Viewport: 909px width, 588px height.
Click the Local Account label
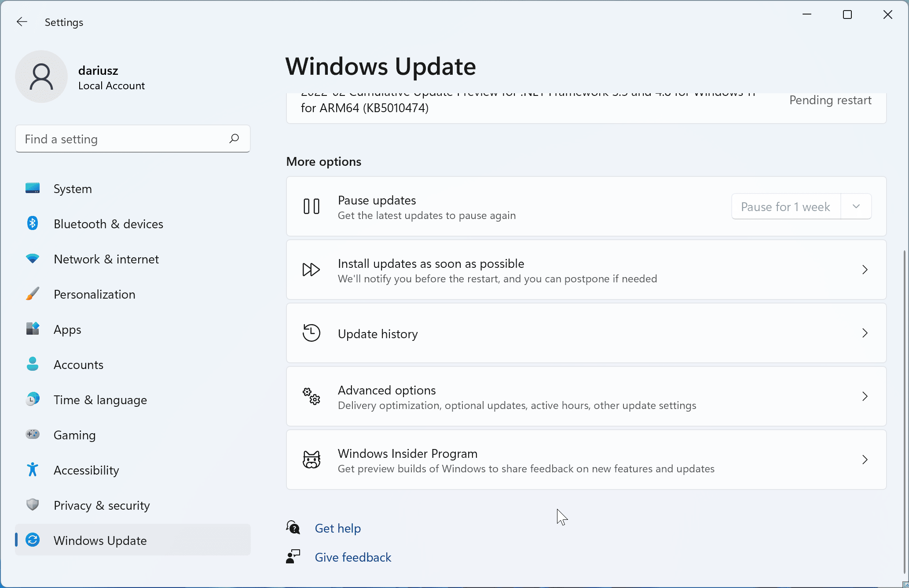point(111,86)
